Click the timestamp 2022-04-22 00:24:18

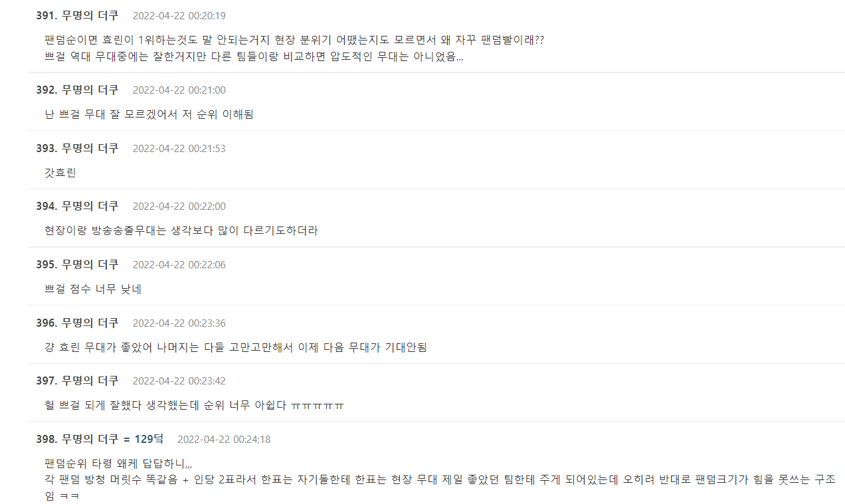pyautogui.click(x=224, y=440)
